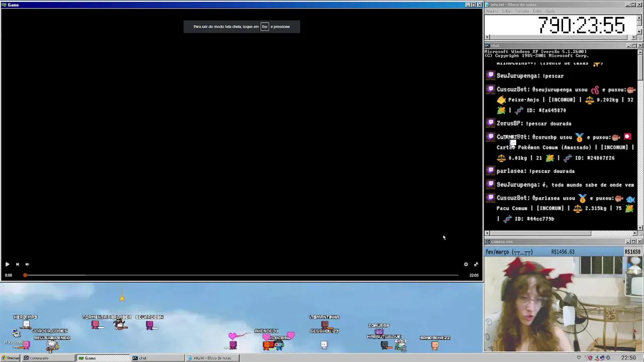Viewport: 644px width, 362px height.
Task: Click the worm bait icon in seujurupenga's catch
Action: coord(595,90)
